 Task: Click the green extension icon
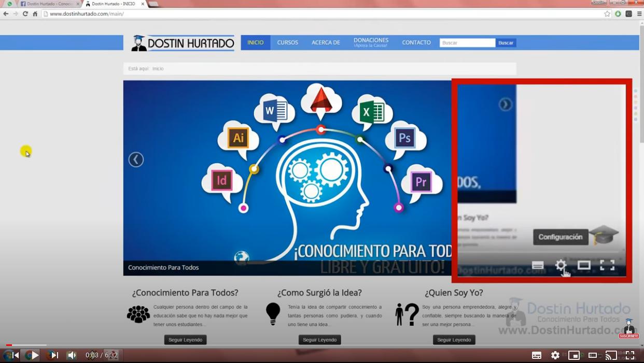point(618,14)
